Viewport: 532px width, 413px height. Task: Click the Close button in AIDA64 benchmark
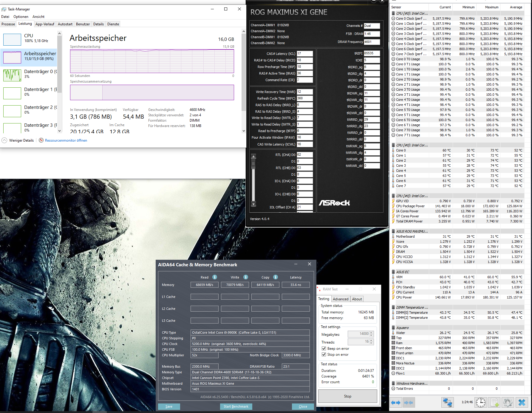click(303, 406)
